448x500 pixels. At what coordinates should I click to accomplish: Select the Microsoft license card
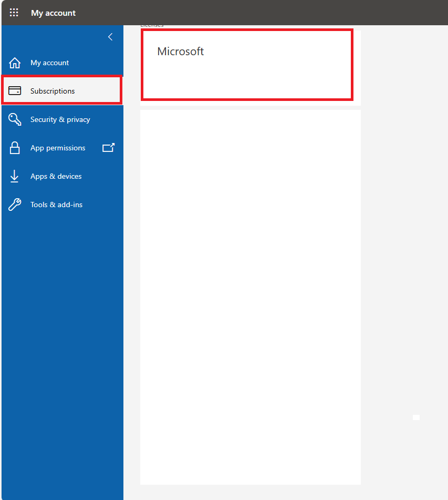click(x=247, y=65)
